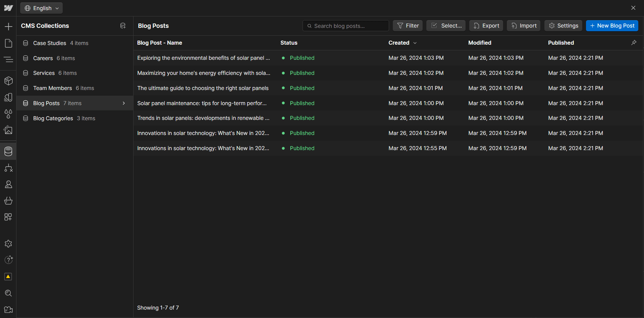Select the Careers collection

pos(75,58)
